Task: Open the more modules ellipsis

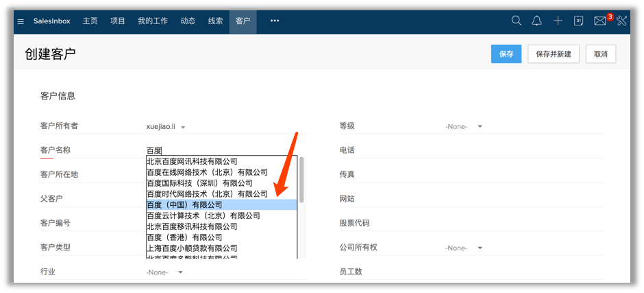Action: click(x=275, y=21)
